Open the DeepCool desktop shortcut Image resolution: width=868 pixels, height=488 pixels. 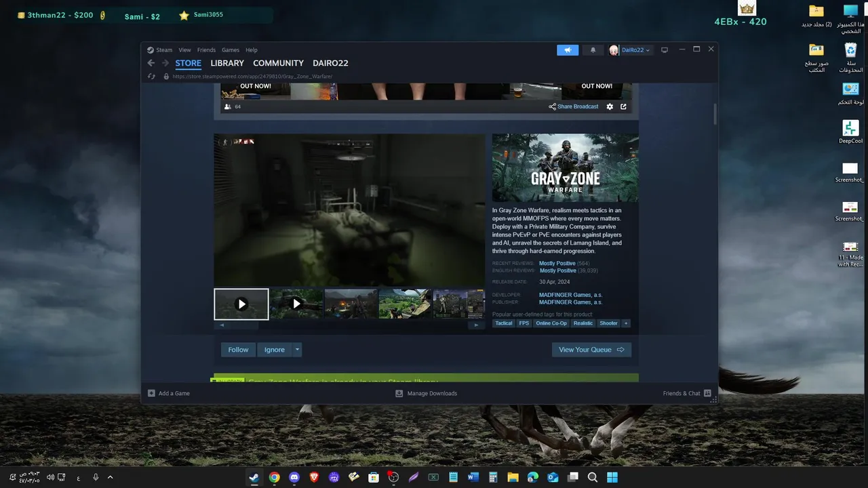(850, 131)
